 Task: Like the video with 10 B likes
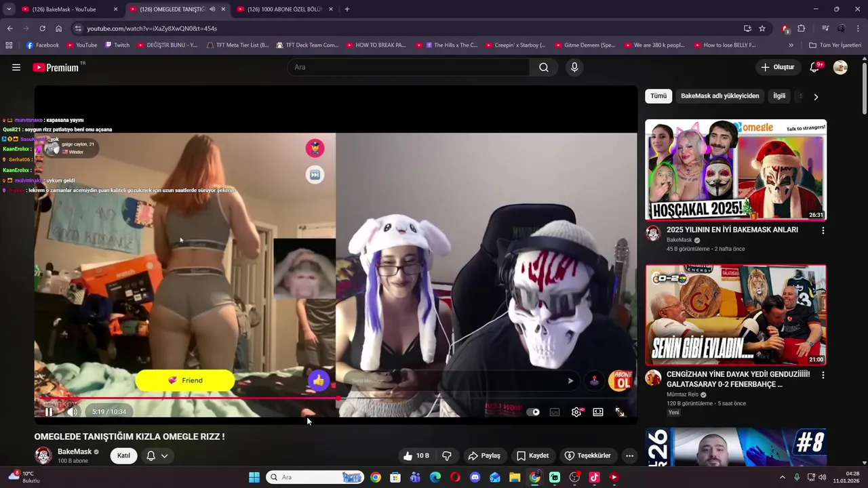tap(416, 455)
